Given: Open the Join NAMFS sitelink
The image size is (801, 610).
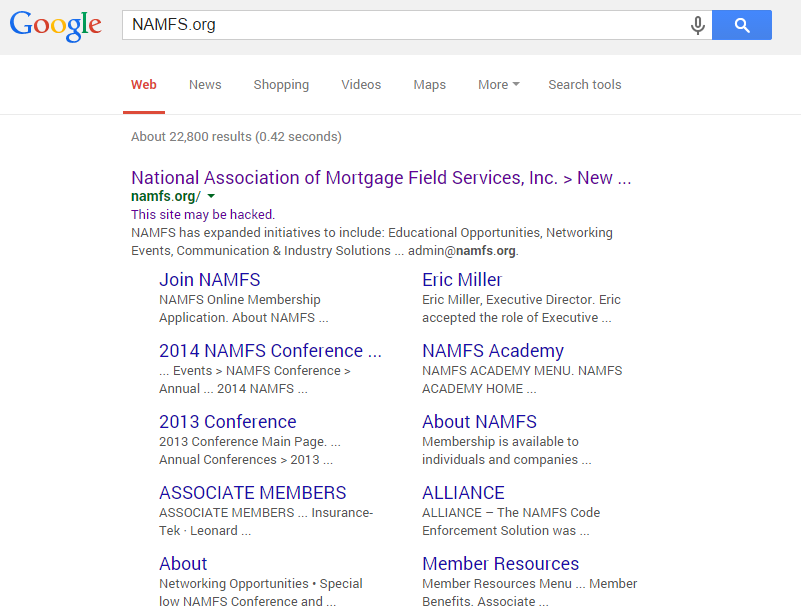Looking at the screenshot, I should coord(209,280).
